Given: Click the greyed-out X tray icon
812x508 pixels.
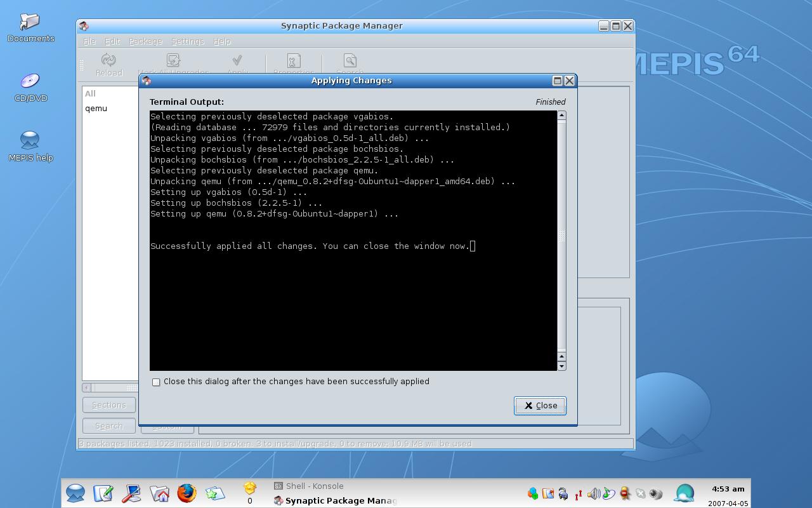Looking at the screenshot, I should pos(640,493).
